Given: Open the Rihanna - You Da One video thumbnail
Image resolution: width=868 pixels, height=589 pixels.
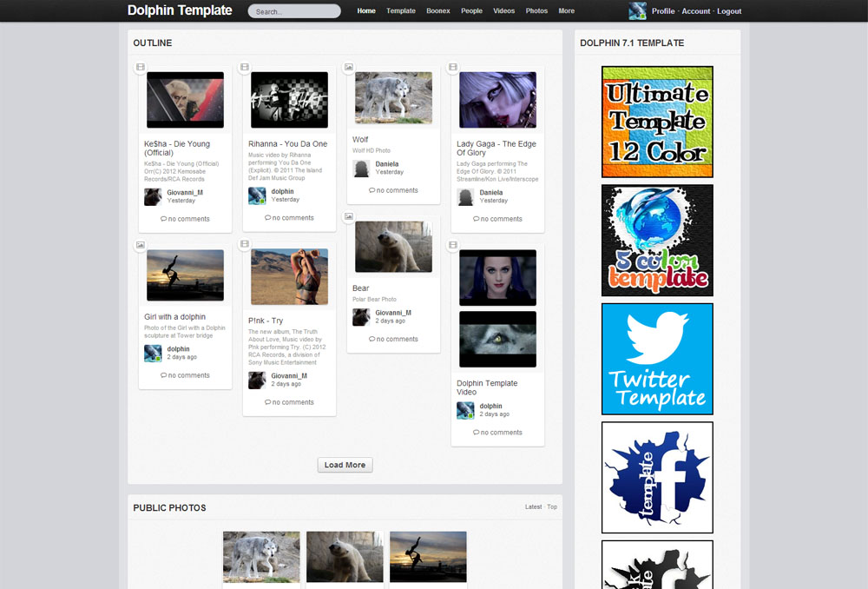Looking at the screenshot, I should point(290,100).
